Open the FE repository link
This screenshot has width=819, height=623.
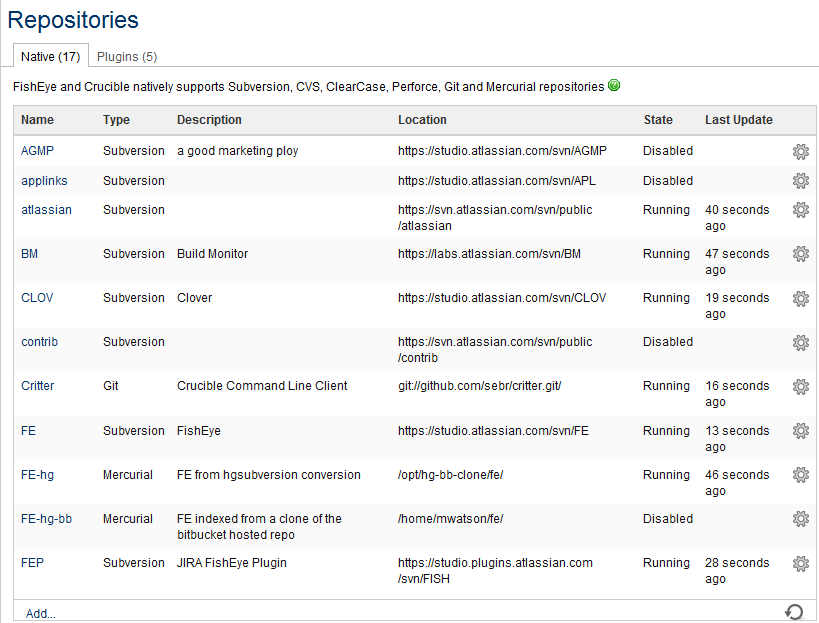[28, 431]
